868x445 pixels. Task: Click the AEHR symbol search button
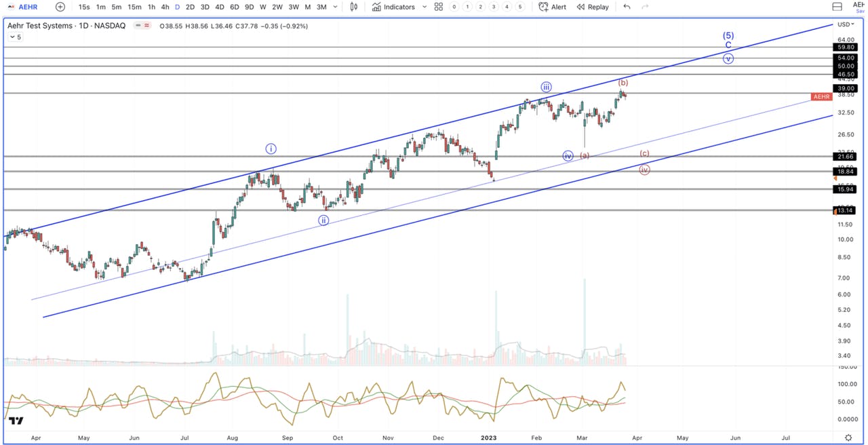pyautogui.click(x=24, y=7)
